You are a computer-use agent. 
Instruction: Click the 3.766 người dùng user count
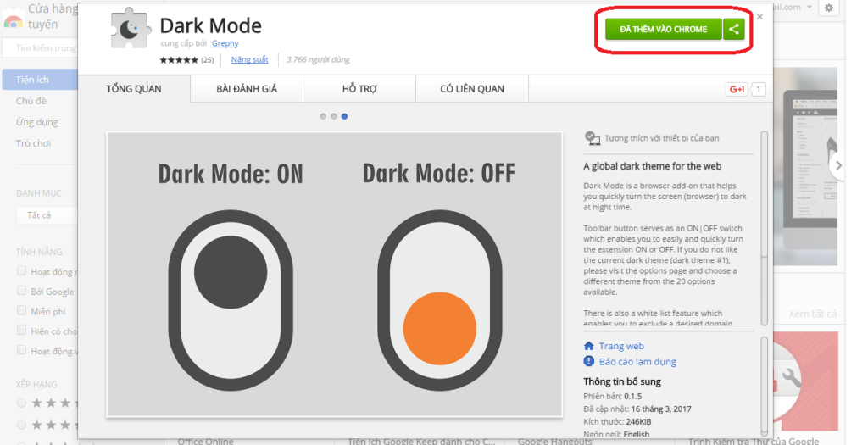coord(319,60)
